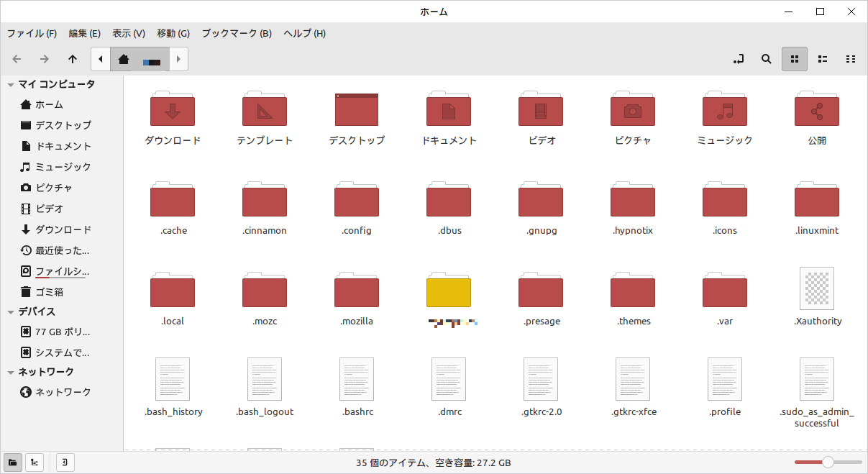Adjust the icon zoom slider
This screenshot has height=474, width=868.
pos(828,462)
